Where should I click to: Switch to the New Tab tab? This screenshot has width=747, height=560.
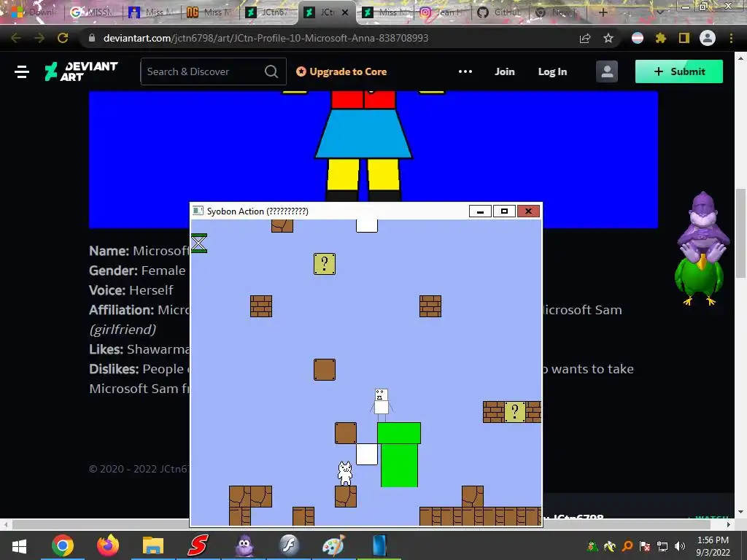click(x=559, y=12)
